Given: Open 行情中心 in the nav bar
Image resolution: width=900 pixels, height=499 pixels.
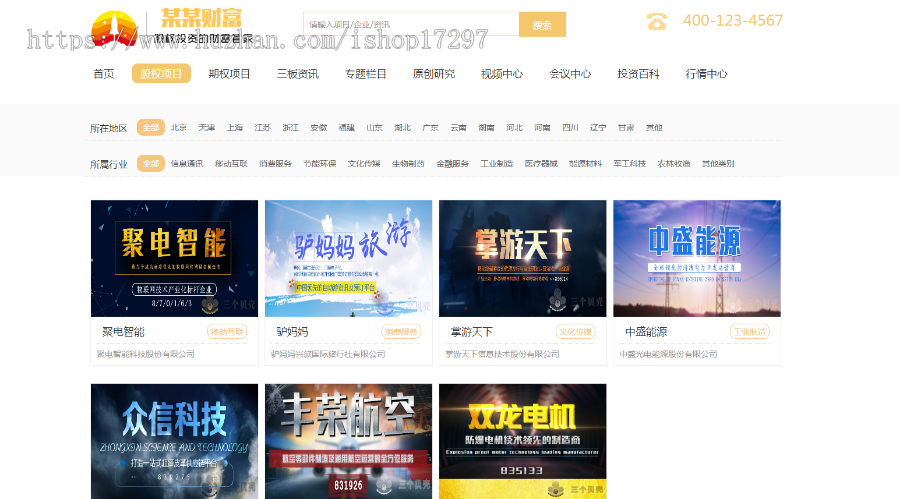Looking at the screenshot, I should tap(707, 74).
